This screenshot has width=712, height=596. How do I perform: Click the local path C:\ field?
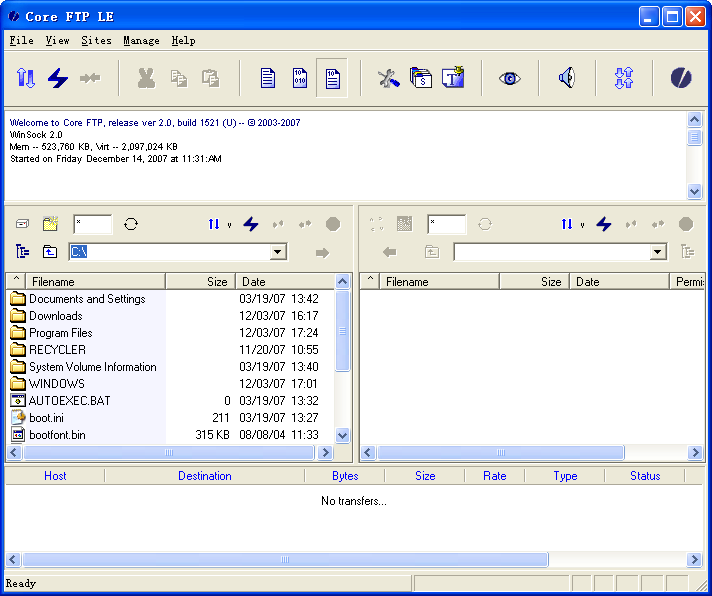pyautogui.click(x=169, y=251)
